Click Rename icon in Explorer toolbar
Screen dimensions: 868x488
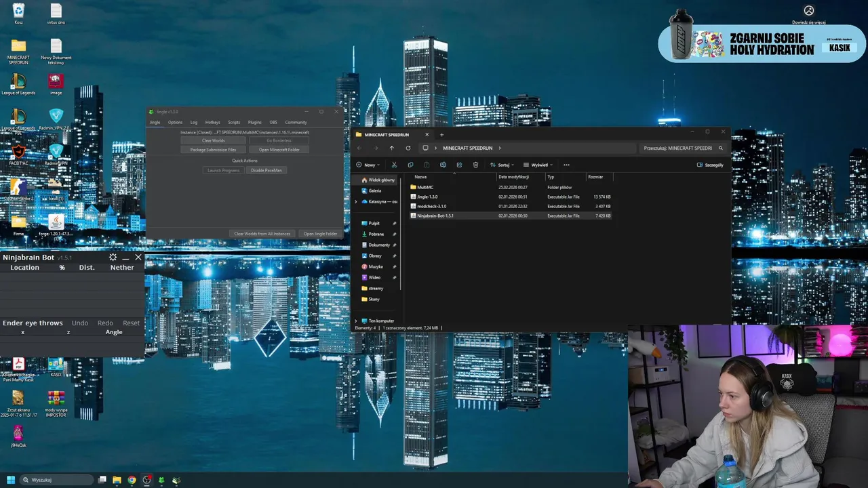pos(443,165)
